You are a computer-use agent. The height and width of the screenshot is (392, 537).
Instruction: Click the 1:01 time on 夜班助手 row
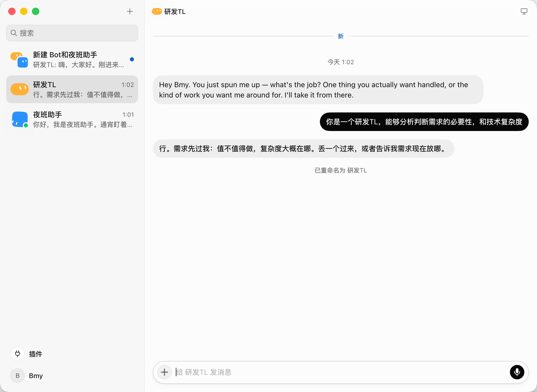coord(128,115)
